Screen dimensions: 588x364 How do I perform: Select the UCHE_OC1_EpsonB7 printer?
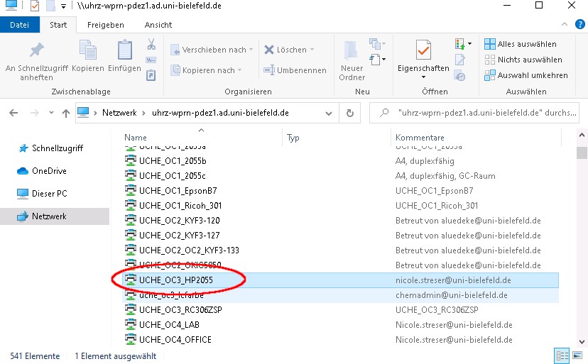pyautogui.click(x=178, y=191)
